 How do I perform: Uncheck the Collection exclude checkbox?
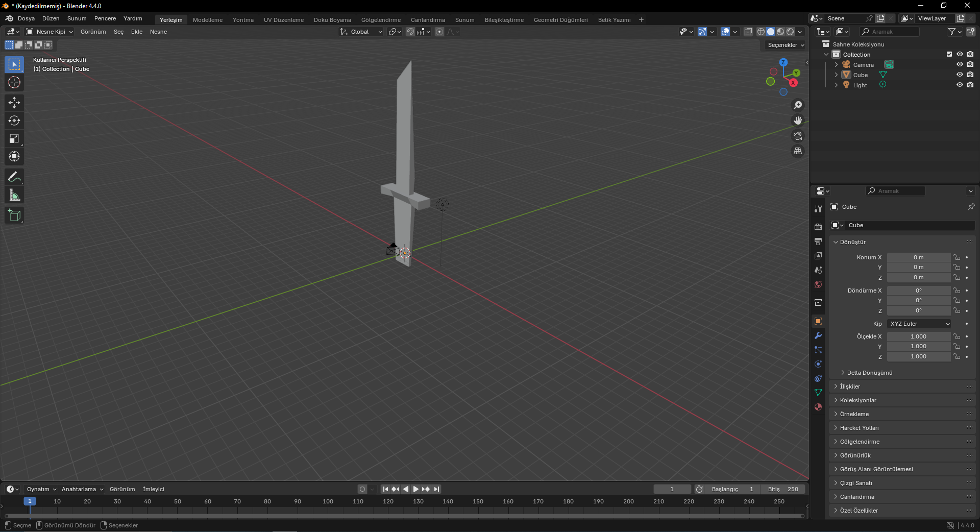[949, 54]
